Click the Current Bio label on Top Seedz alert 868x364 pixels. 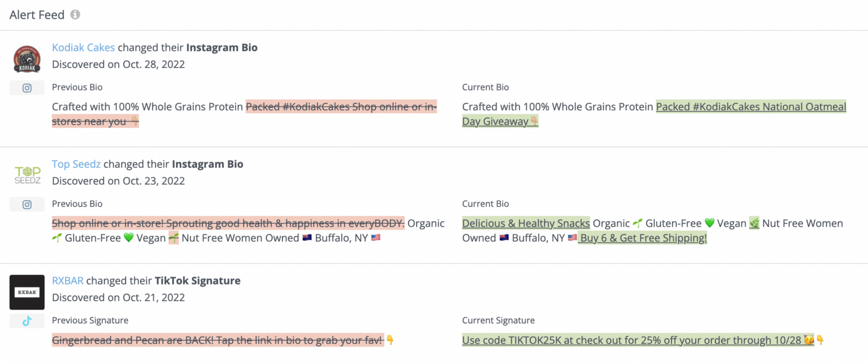(x=485, y=203)
